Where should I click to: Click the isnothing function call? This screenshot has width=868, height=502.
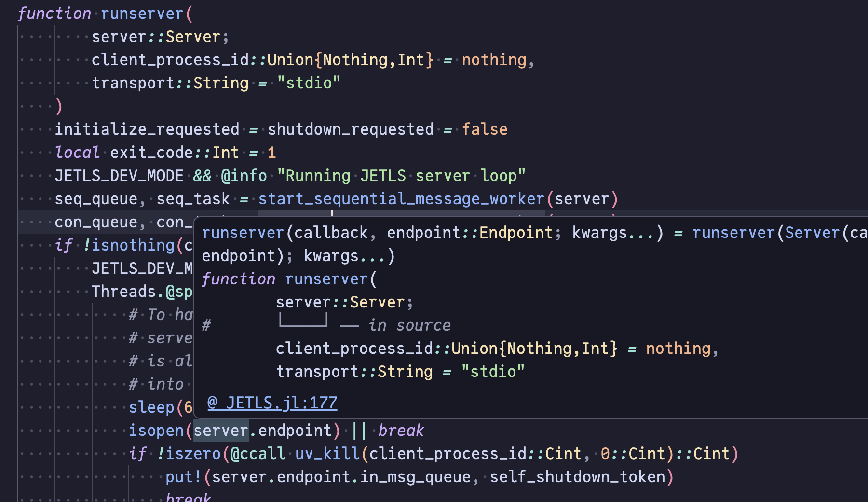[133, 245]
